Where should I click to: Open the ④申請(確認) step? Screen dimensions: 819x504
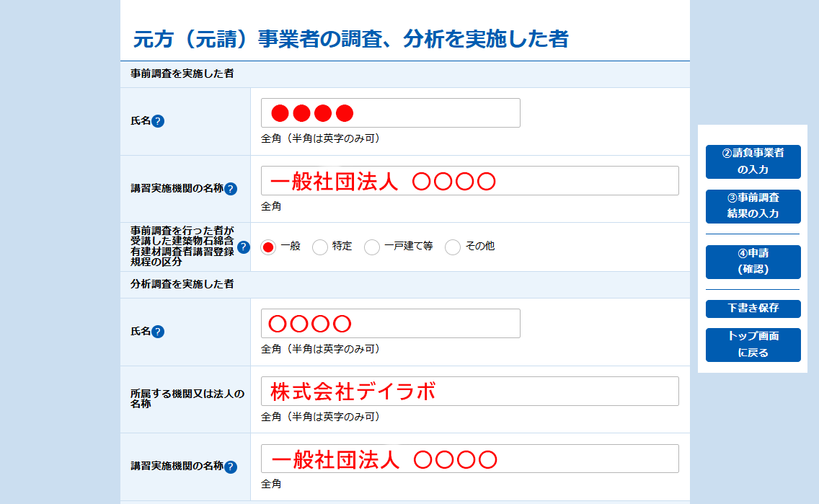[753, 262]
